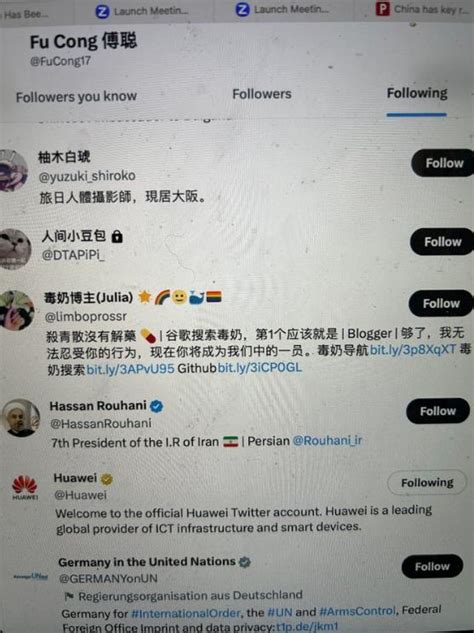Unfollow Huawei via the Following button
This screenshot has width=474, height=633.
click(x=427, y=482)
